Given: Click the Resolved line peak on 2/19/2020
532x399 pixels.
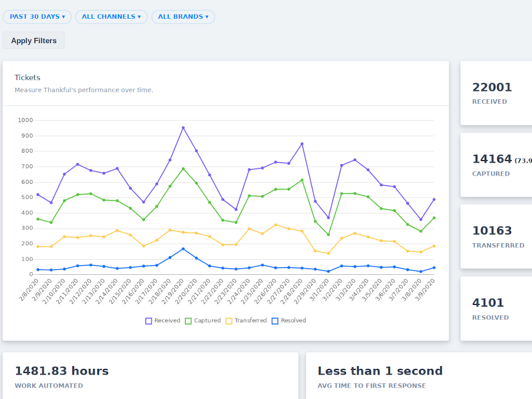Looking at the screenshot, I should tap(183, 249).
